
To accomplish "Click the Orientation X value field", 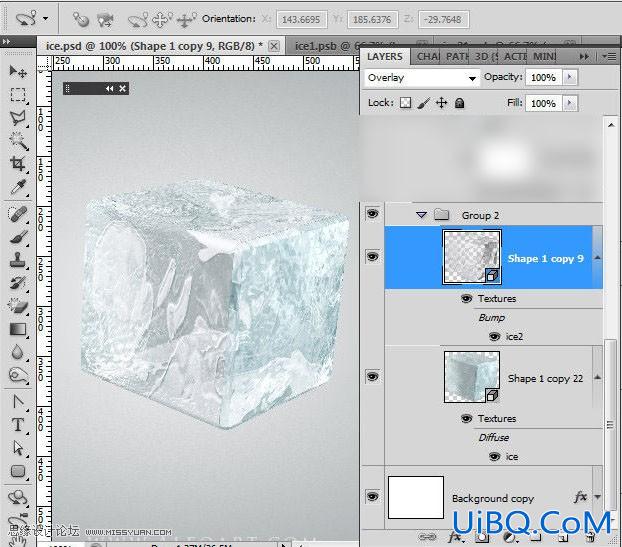I will coord(301,19).
